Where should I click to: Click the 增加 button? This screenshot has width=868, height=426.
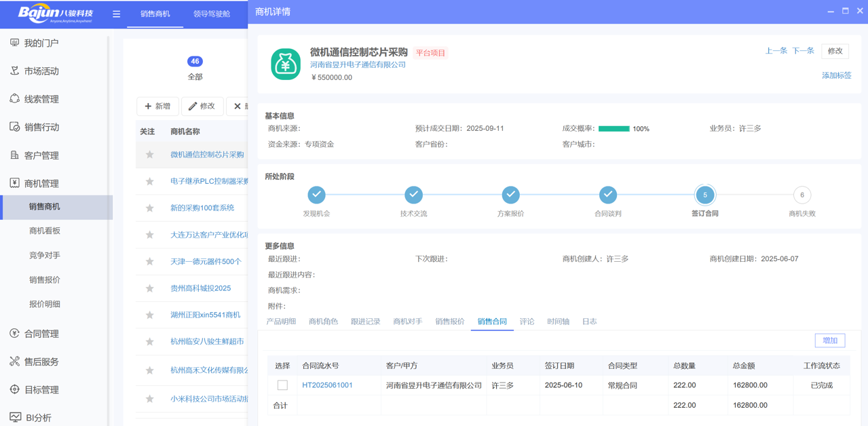coord(829,341)
